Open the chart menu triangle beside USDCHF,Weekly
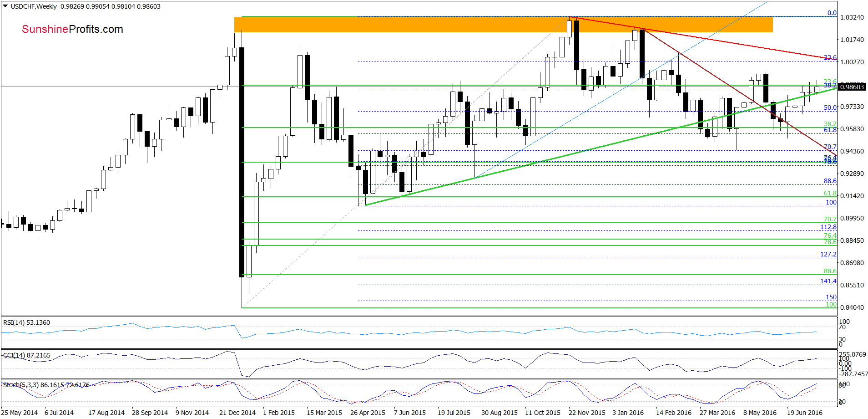 point(5,6)
